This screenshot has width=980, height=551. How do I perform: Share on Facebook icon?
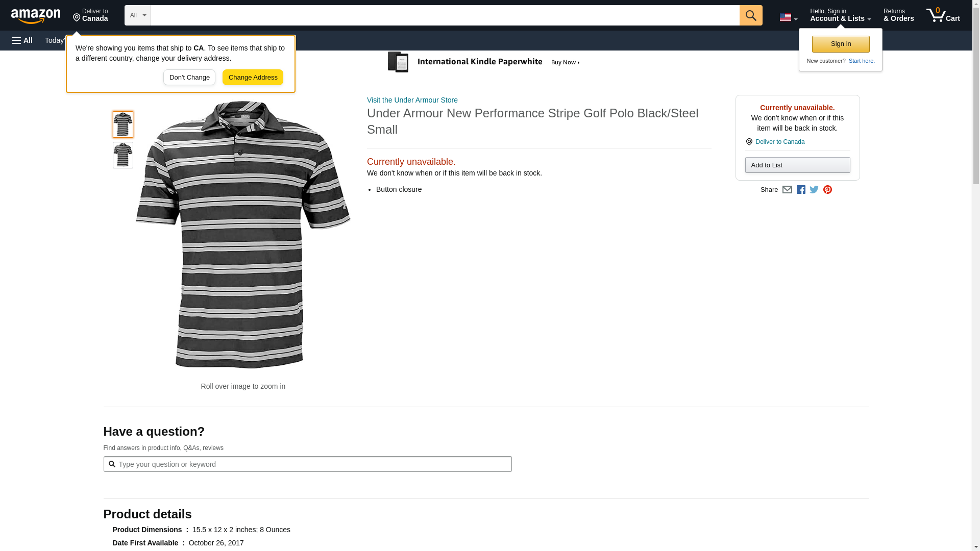(801, 190)
